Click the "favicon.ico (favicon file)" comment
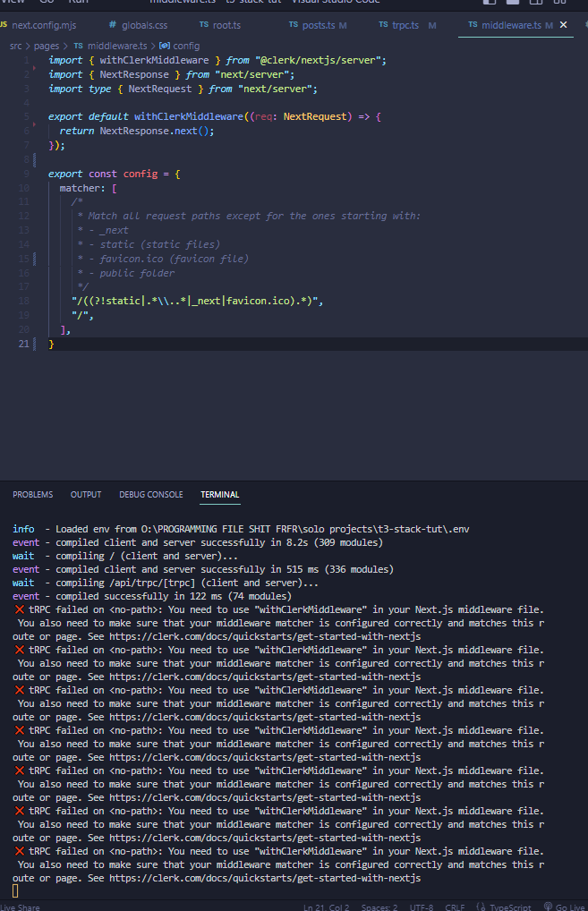 174,259
